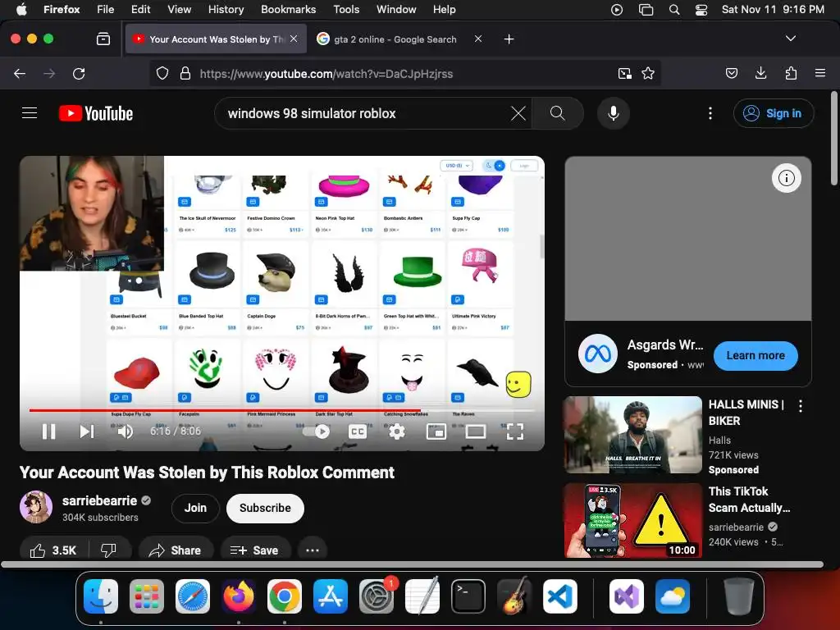Click the Firefox address bar URL
This screenshot has width=840, height=630.
pyautogui.click(x=326, y=73)
